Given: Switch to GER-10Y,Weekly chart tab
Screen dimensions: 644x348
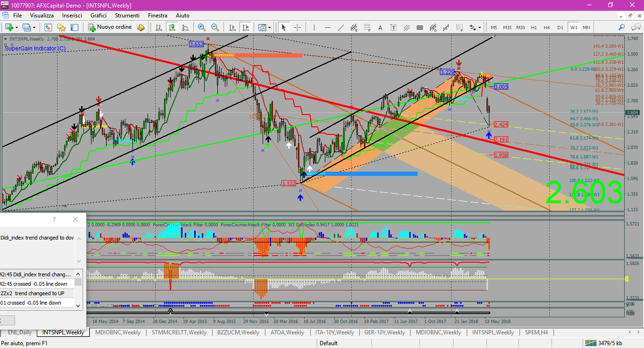Looking at the screenshot, I should pos(385,332).
